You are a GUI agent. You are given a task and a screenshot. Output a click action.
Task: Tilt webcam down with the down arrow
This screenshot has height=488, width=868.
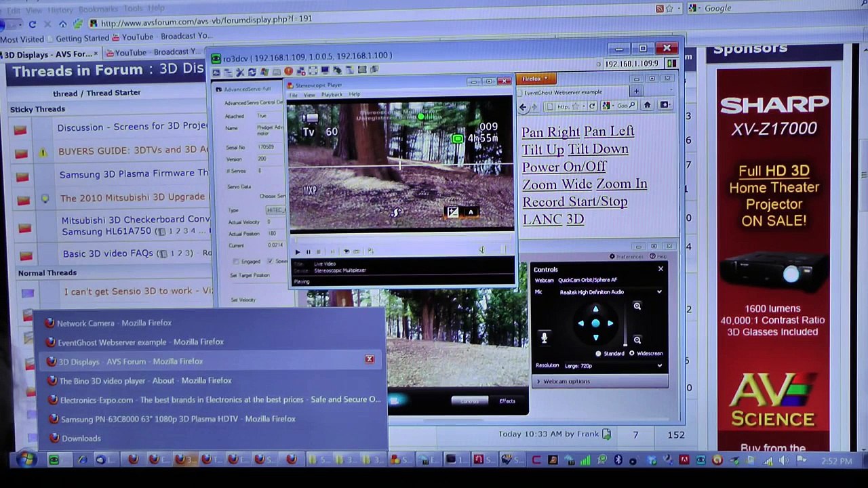[595, 338]
